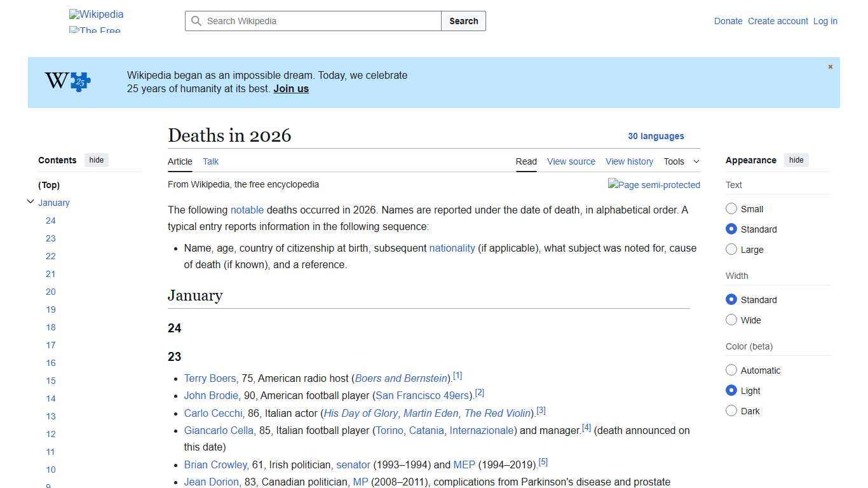Open the View history tab
Image resolution: width=868 pixels, height=488 pixels.
[629, 161]
